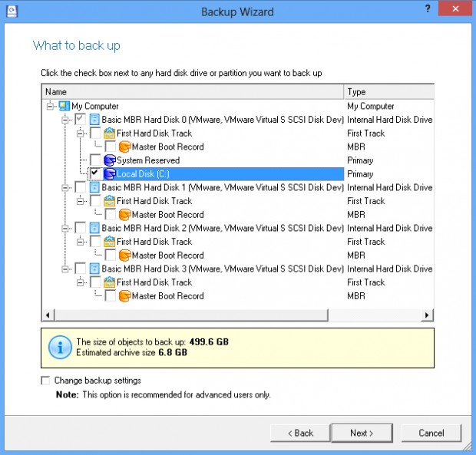Click the horizontal scrollbar thumb

pos(191,315)
